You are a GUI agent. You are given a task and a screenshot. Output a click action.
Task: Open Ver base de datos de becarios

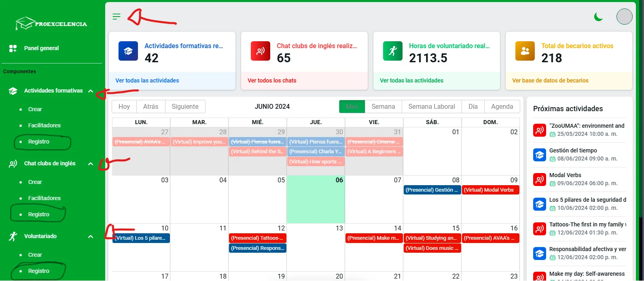(x=550, y=80)
